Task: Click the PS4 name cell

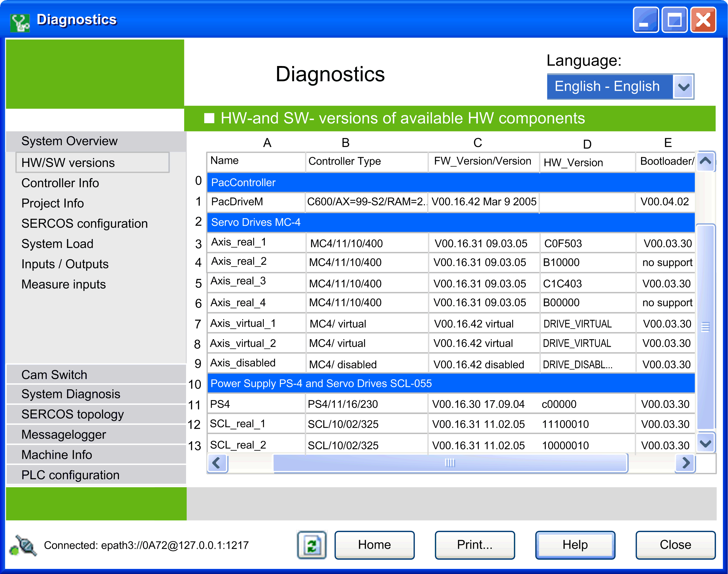Action: 256,404
